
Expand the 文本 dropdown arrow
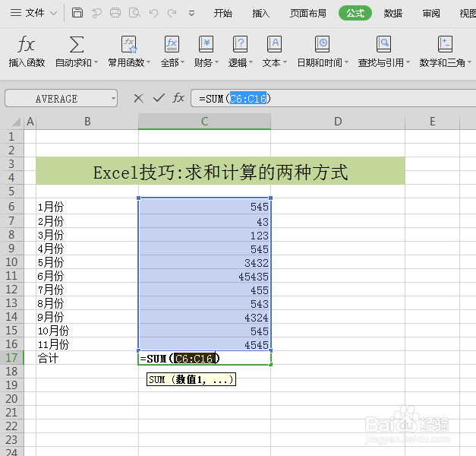[285, 62]
